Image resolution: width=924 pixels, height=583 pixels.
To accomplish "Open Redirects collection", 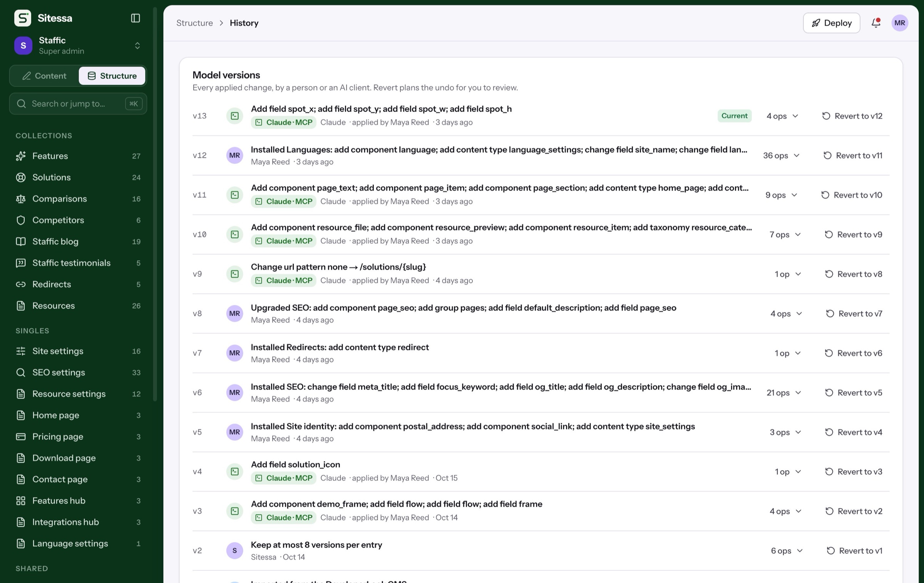I will pyautogui.click(x=78, y=284).
